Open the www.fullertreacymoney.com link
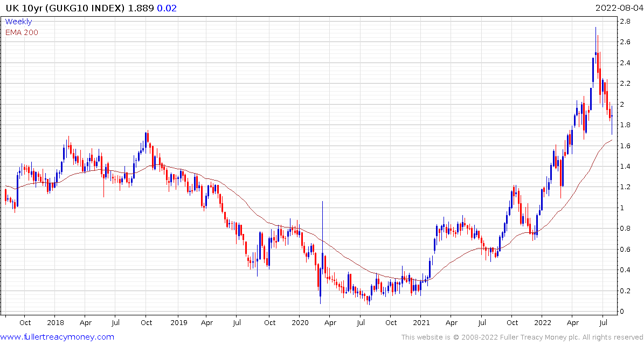Viewport: 644px width, 345px height. pyautogui.click(x=58, y=337)
